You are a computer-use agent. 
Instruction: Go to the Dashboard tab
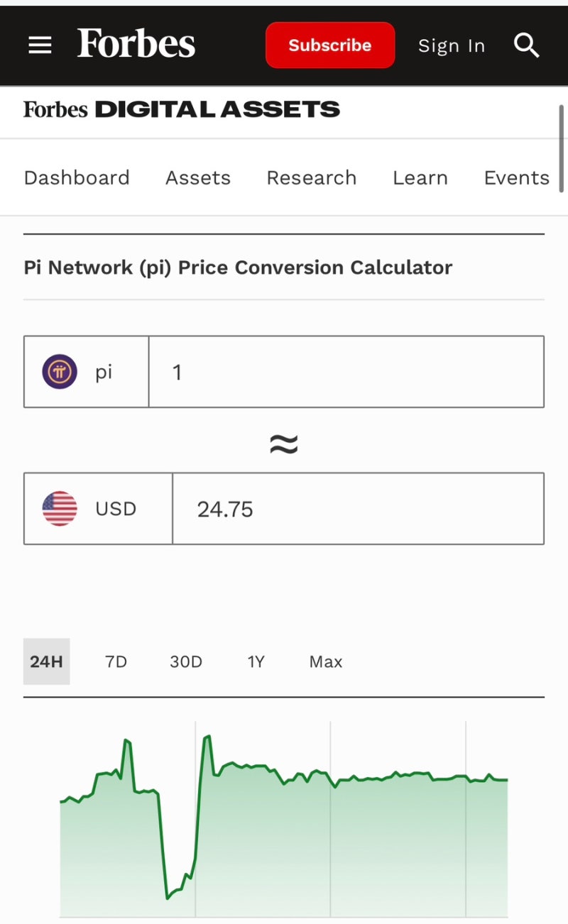pos(77,177)
